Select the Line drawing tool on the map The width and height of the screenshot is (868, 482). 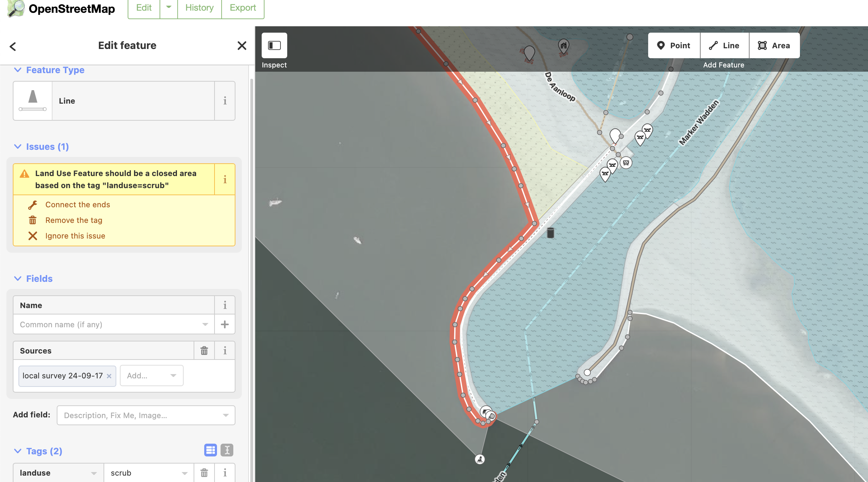tap(724, 45)
